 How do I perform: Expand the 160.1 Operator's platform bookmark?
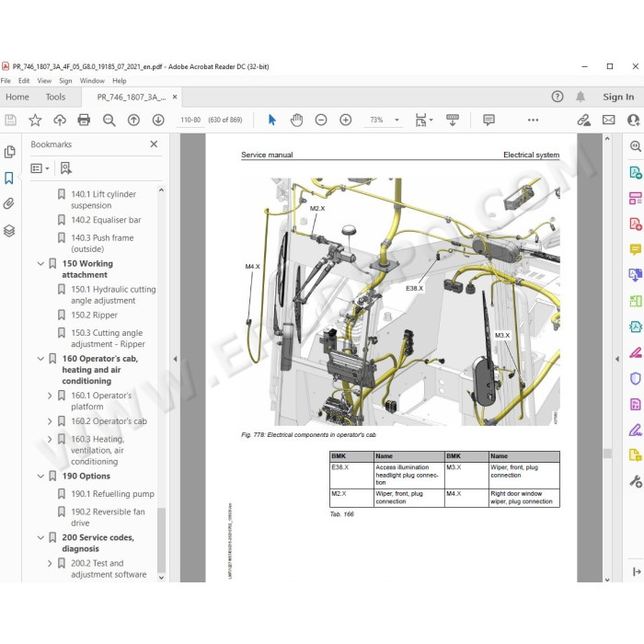[50, 396]
